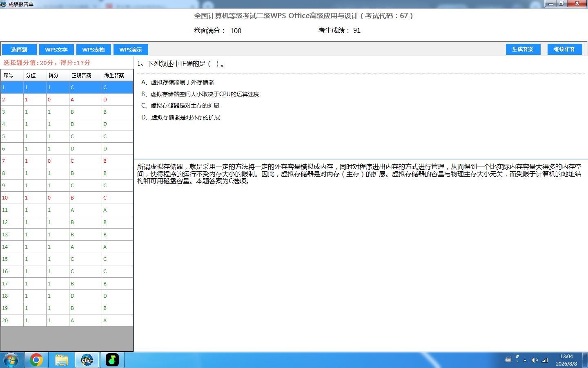The image size is (588, 368).
Task: Open the red question 10 row
Action: (x=67, y=197)
